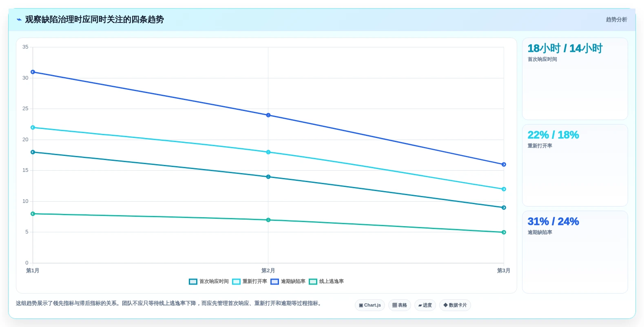Toggle 重新打开率 legend series
The height and width of the screenshot is (327, 644).
(x=250, y=281)
